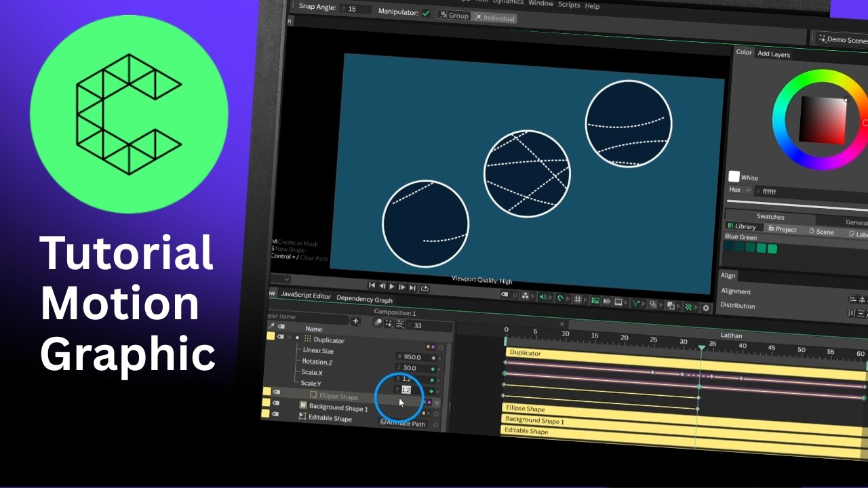Switch to the JavaScript Editor tab
The width and height of the screenshot is (868, 488).
coord(306,296)
